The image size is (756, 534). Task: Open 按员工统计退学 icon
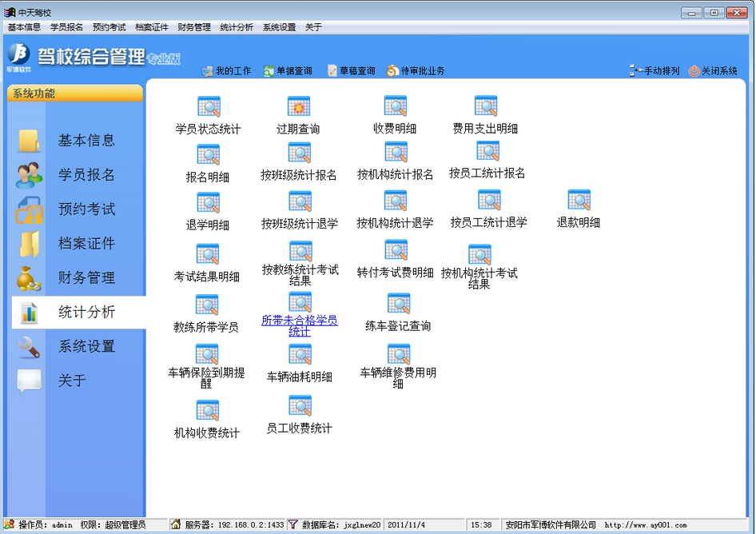tap(489, 200)
